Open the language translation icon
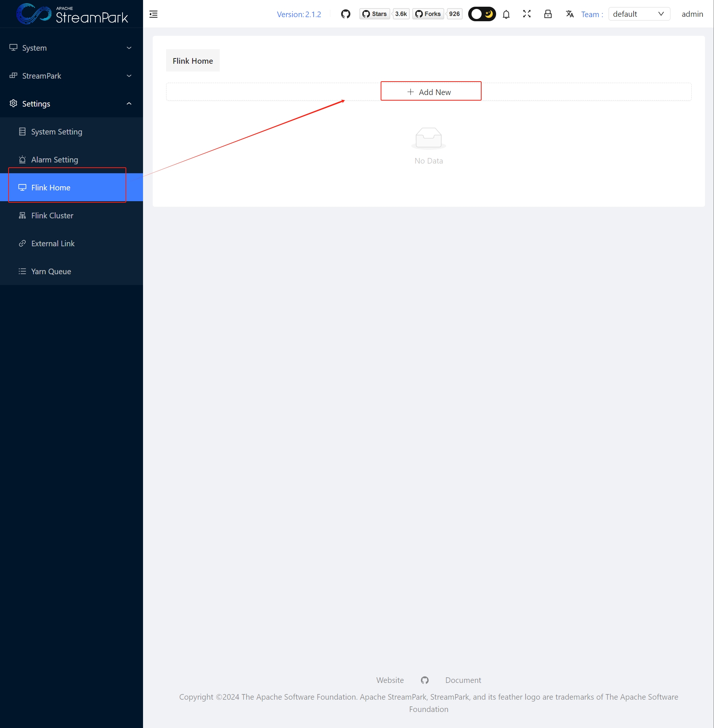Image resolution: width=714 pixels, height=728 pixels. (569, 14)
